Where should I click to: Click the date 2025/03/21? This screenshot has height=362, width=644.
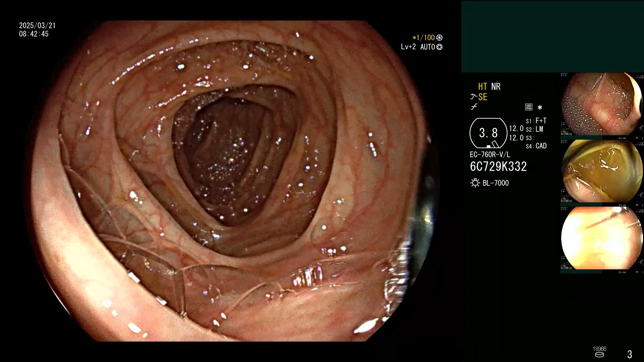pyautogui.click(x=37, y=25)
